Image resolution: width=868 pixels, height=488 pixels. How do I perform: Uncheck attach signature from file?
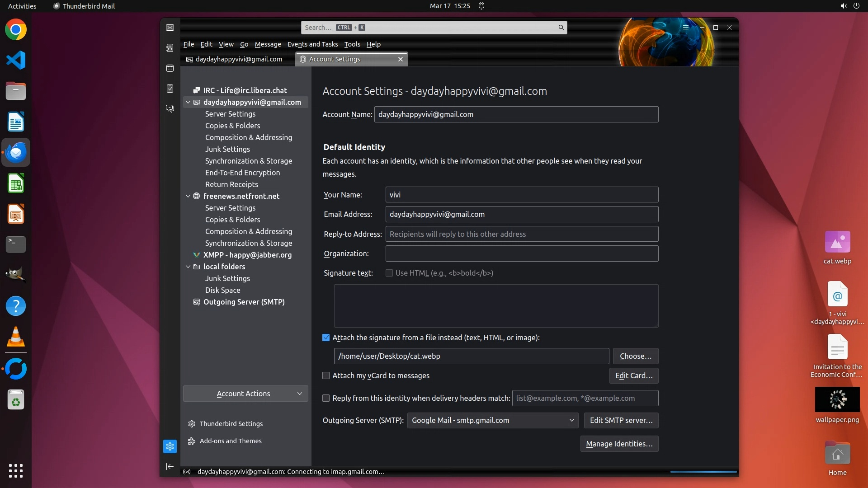pos(326,338)
